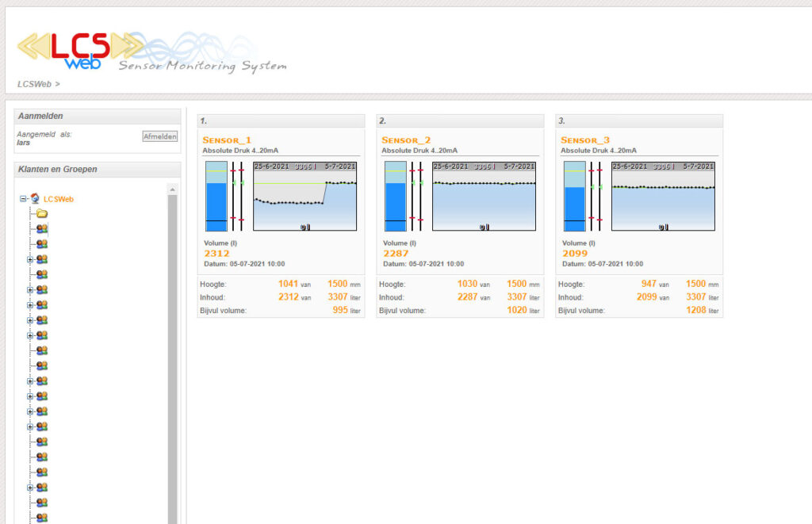Screen dimensions: 812x524
Task: Click the card header numbered 1.
Action: pyautogui.click(x=282, y=120)
